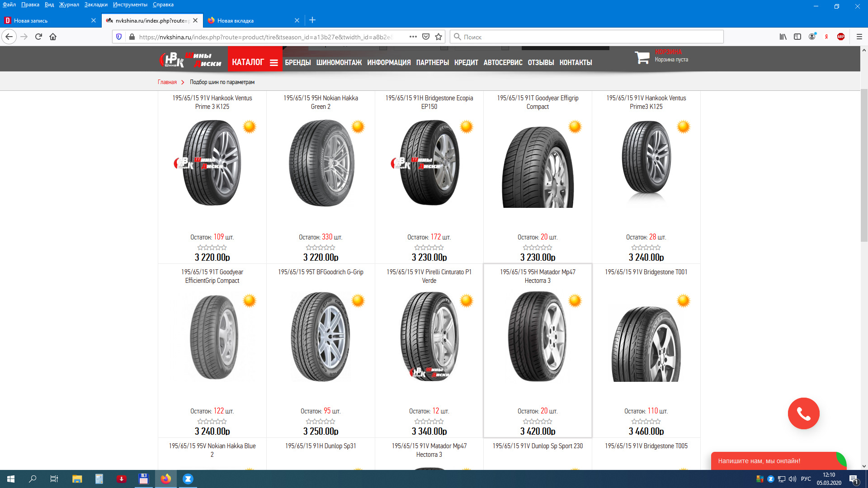This screenshot has width=868, height=488.
Task: Open BFGoodrich G-Grip tire image
Action: (321, 337)
